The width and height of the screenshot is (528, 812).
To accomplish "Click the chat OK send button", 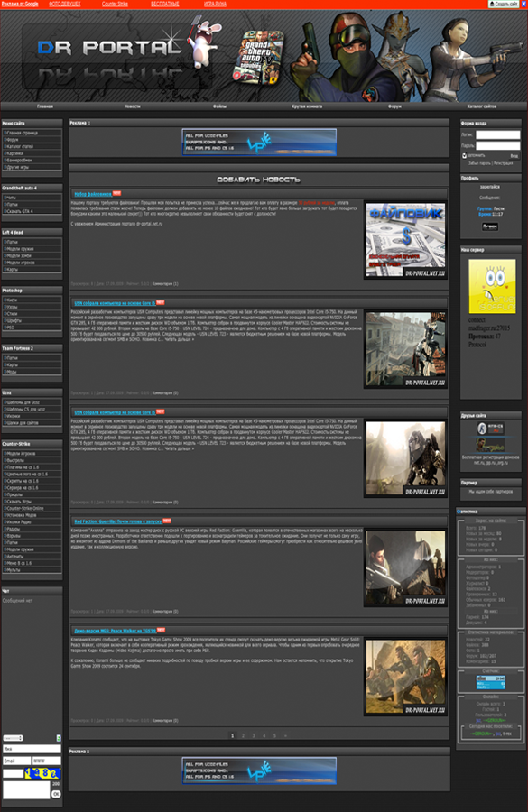I will coord(56,794).
